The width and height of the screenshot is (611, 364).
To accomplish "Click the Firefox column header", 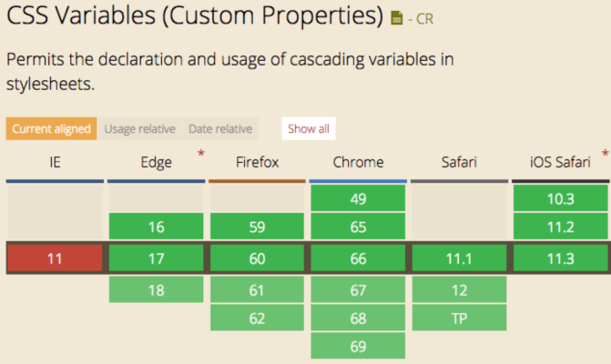I will point(257,162).
